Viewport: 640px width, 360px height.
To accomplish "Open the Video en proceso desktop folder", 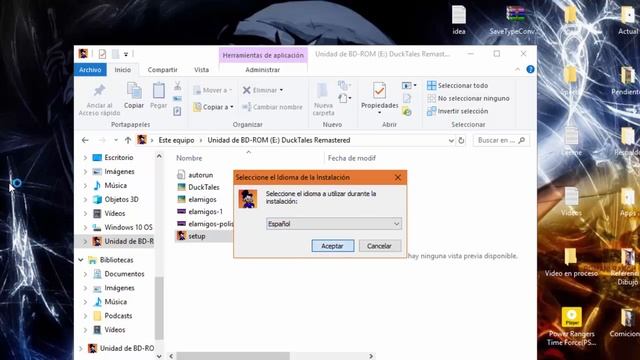I will (x=571, y=257).
